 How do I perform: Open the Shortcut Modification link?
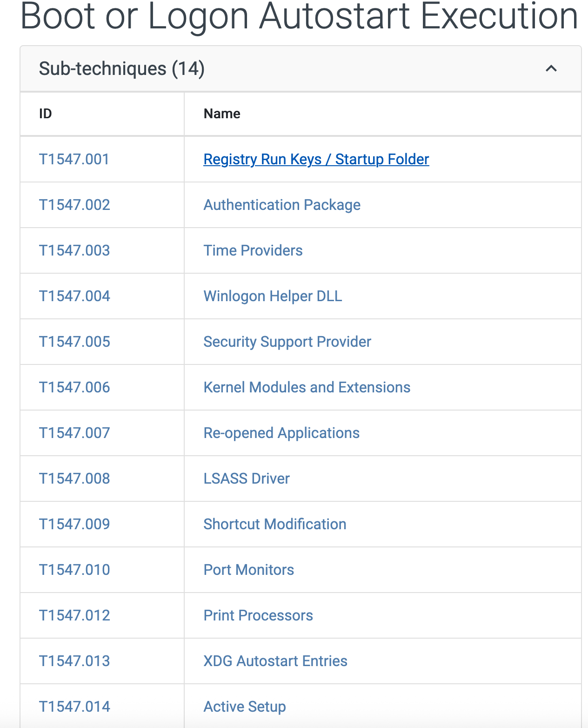tap(274, 524)
